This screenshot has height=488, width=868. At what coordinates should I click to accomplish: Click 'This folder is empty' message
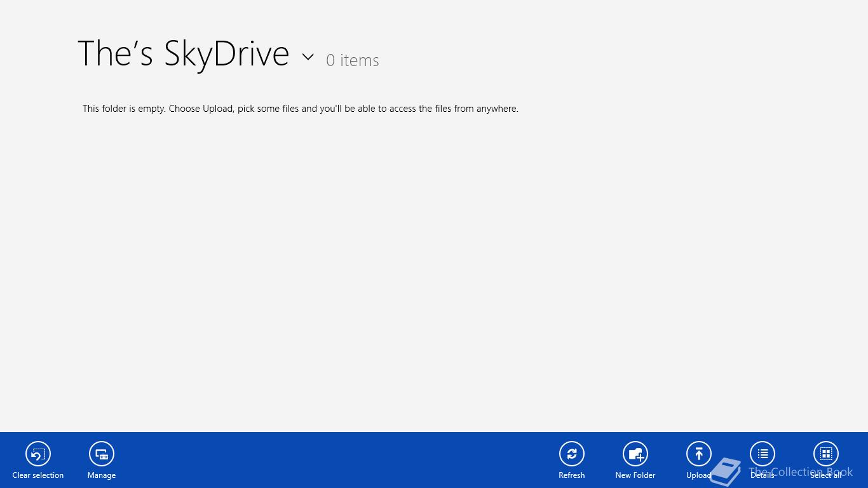click(x=301, y=109)
